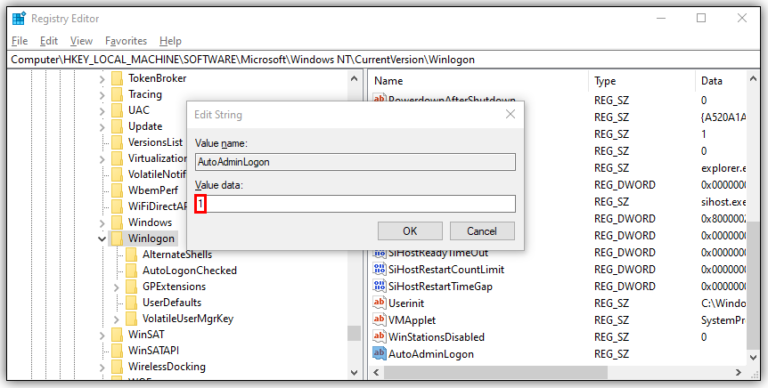Click the VersionsList folder icon
The width and height of the screenshot is (768, 388).
[117, 143]
